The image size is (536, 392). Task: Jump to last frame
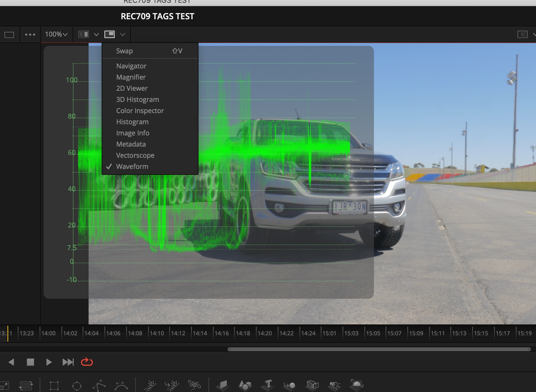click(68, 362)
